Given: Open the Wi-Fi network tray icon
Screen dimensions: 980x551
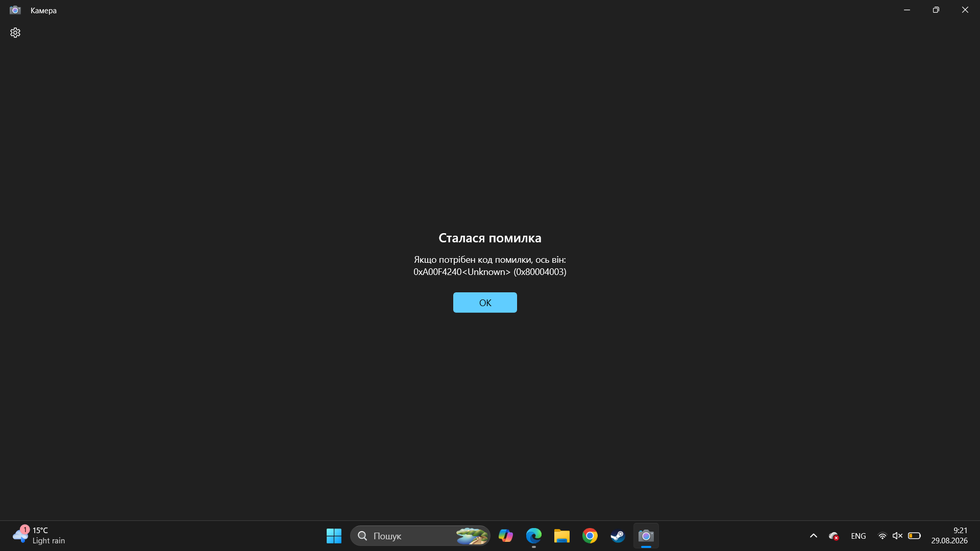Looking at the screenshot, I should coord(882,536).
